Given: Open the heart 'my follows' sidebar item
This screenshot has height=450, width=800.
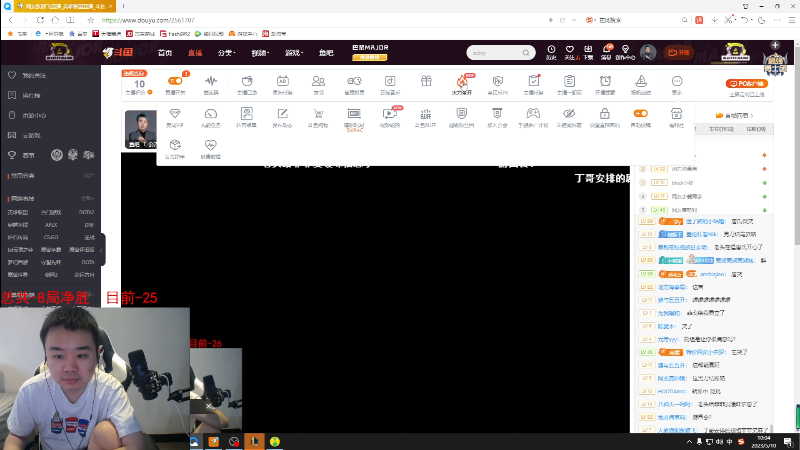Looking at the screenshot, I should [28, 75].
